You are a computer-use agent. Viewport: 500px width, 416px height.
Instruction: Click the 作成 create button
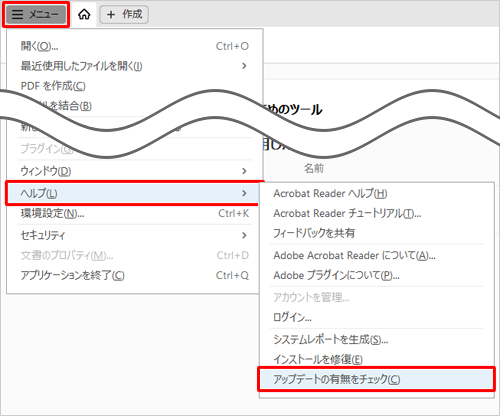(124, 14)
